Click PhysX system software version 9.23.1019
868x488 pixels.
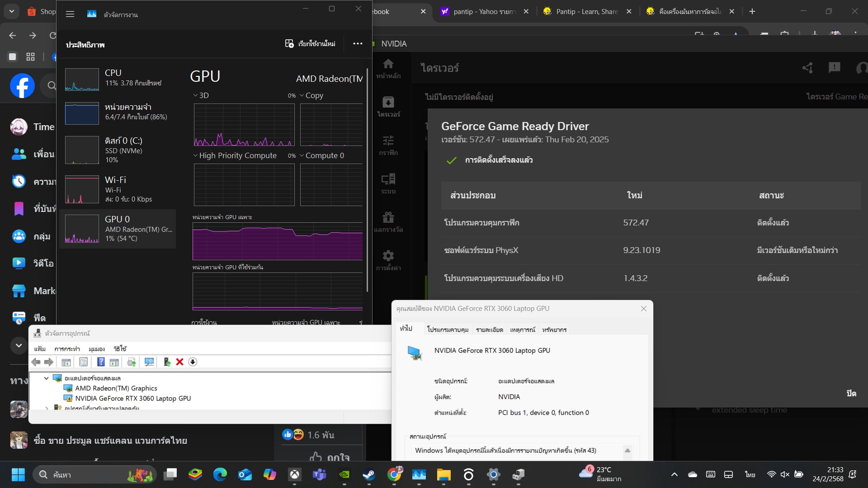(642, 250)
